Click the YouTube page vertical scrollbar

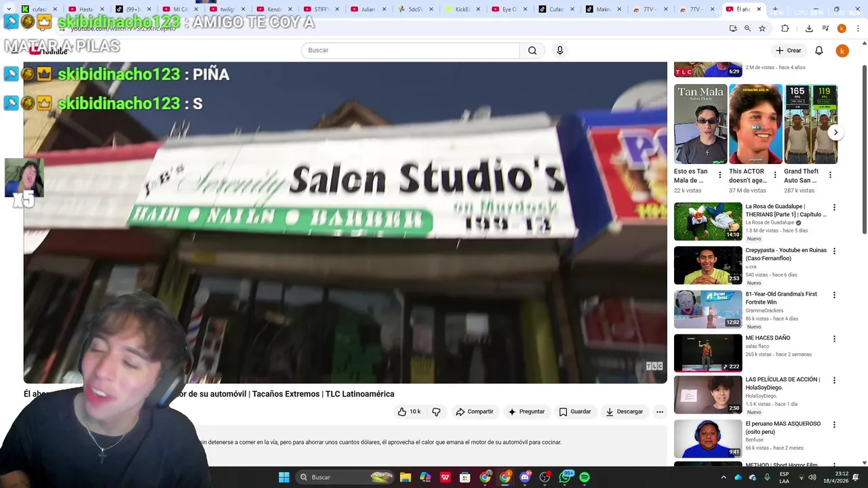coord(865,149)
